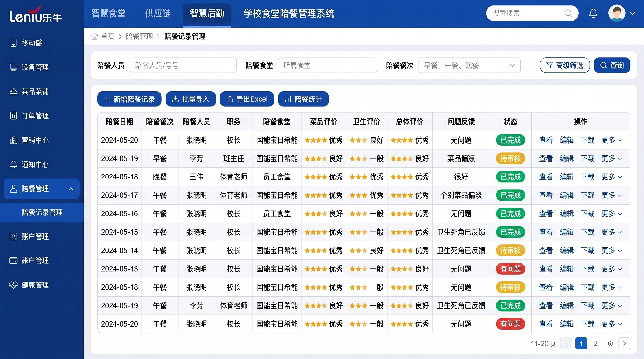Viewport: 644px width, 359px height.
Task: Click the header search input box
Action: coord(532,13)
